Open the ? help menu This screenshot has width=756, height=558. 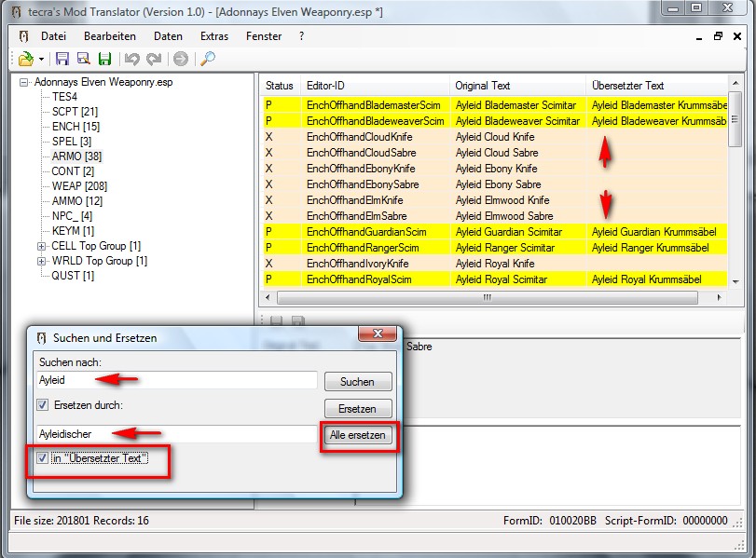[x=301, y=36]
